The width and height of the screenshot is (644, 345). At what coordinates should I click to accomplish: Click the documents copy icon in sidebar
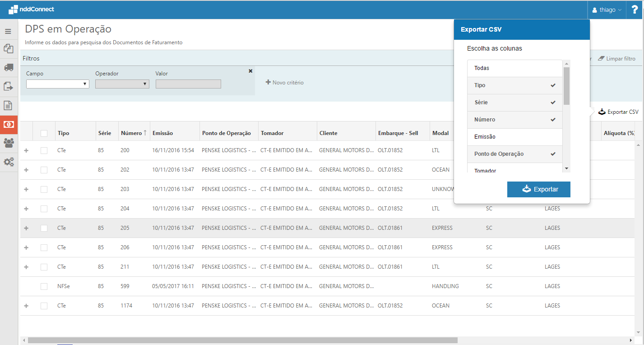(x=8, y=49)
